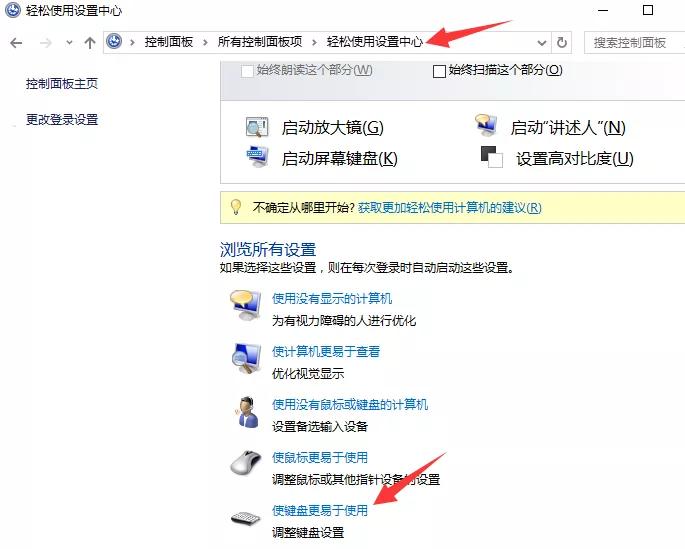Click the keyboard icon for 使键盘更易于使用
The image size is (685, 549).
click(x=245, y=518)
